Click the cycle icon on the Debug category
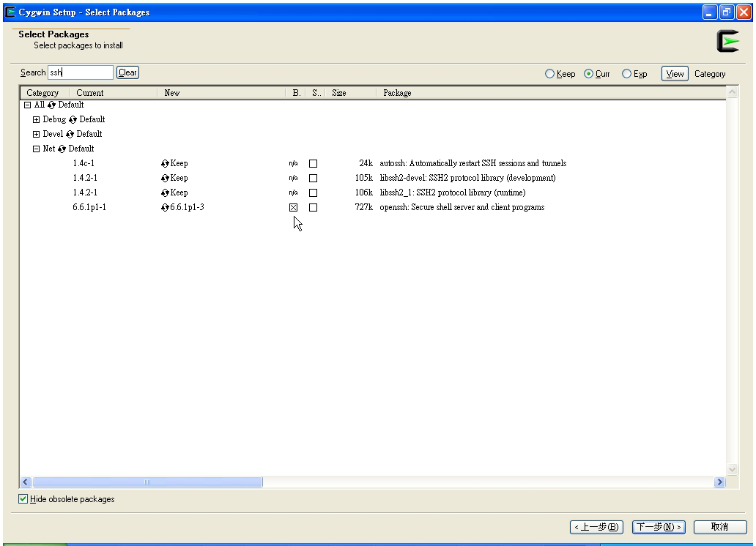This screenshot has width=756, height=546. click(x=73, y=119)
